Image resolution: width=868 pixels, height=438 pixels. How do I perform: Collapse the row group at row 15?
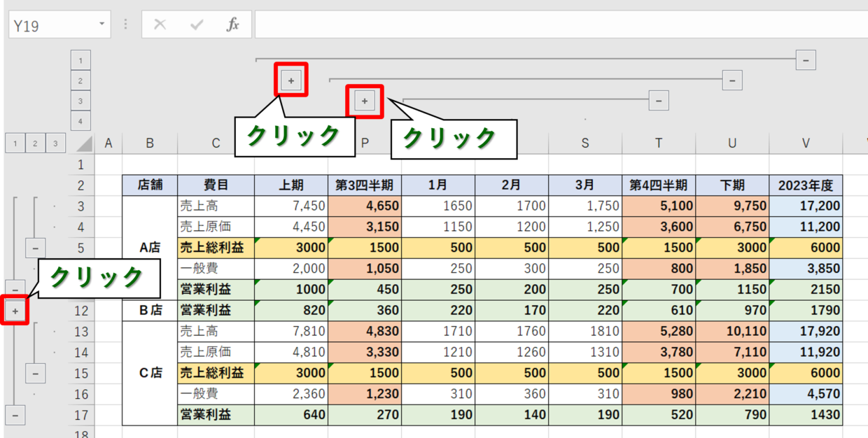[36, 374]
